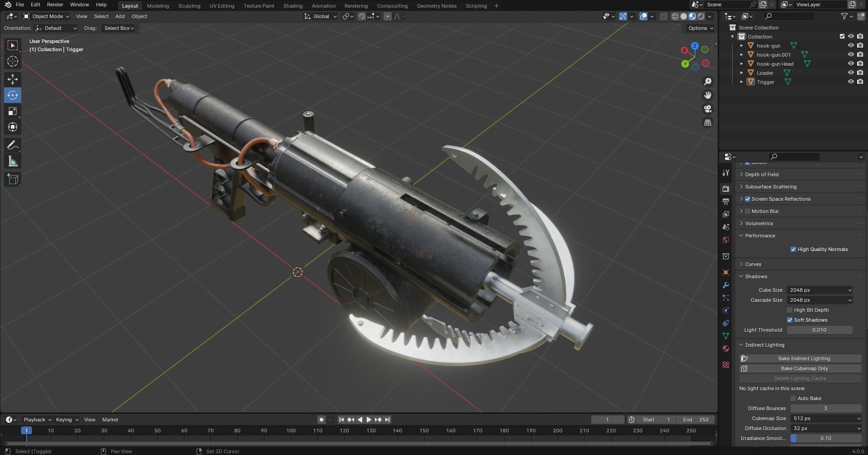Open Cube Size dropdown
This screenshot has height=455, width=868.
(820, 290)
